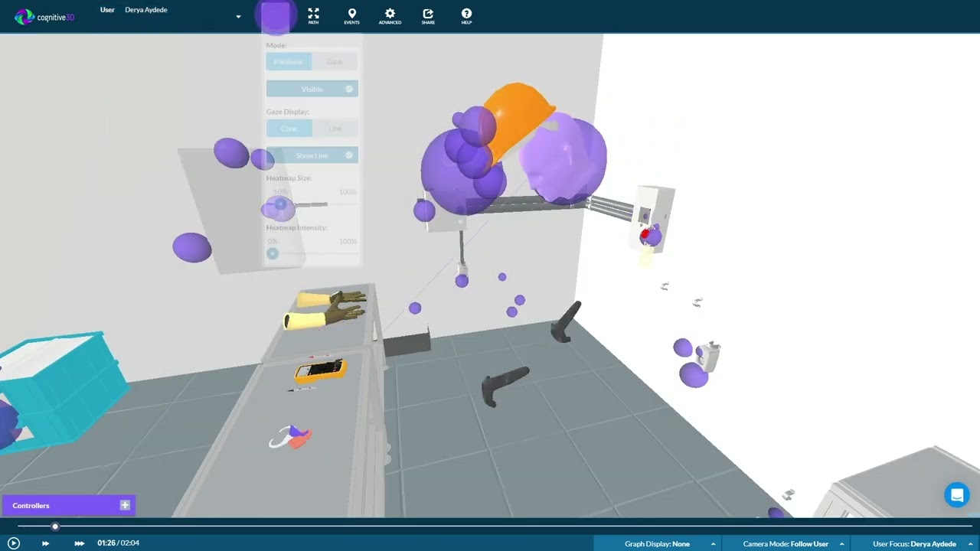This screenshot has height=551, width=980.
Task: Click the timeline playhead marker
Action: pos(55,527)
